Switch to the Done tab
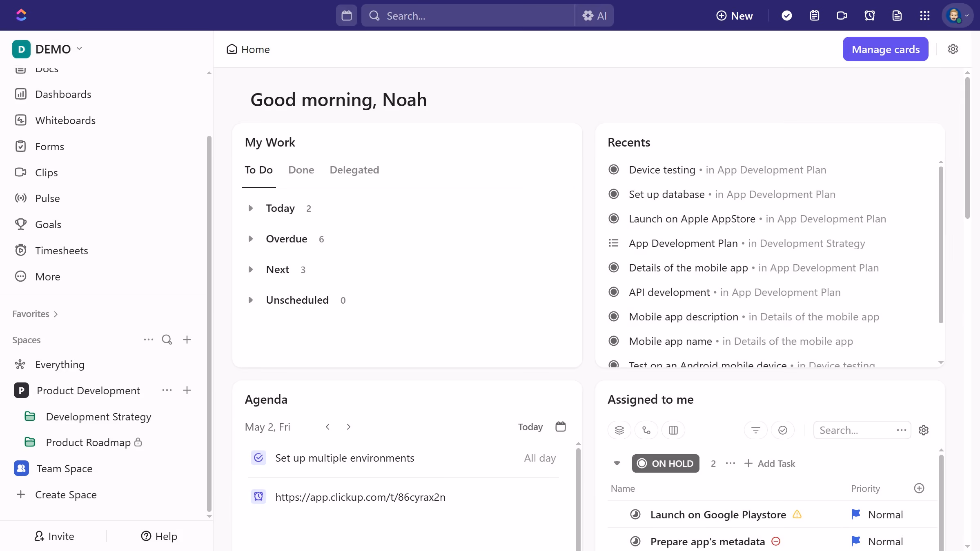This screenshot has height=551, width=980. tap(301, 170)
